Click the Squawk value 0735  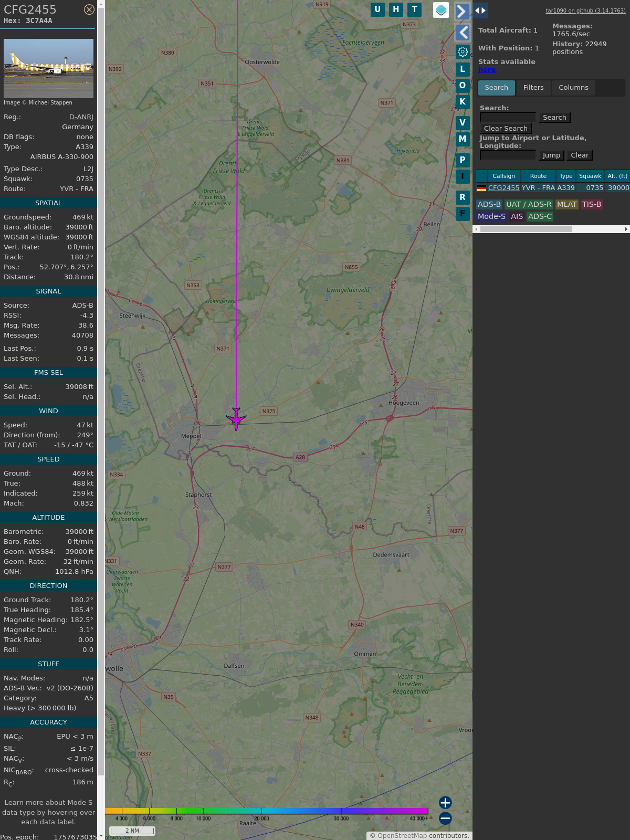[85, 179]
